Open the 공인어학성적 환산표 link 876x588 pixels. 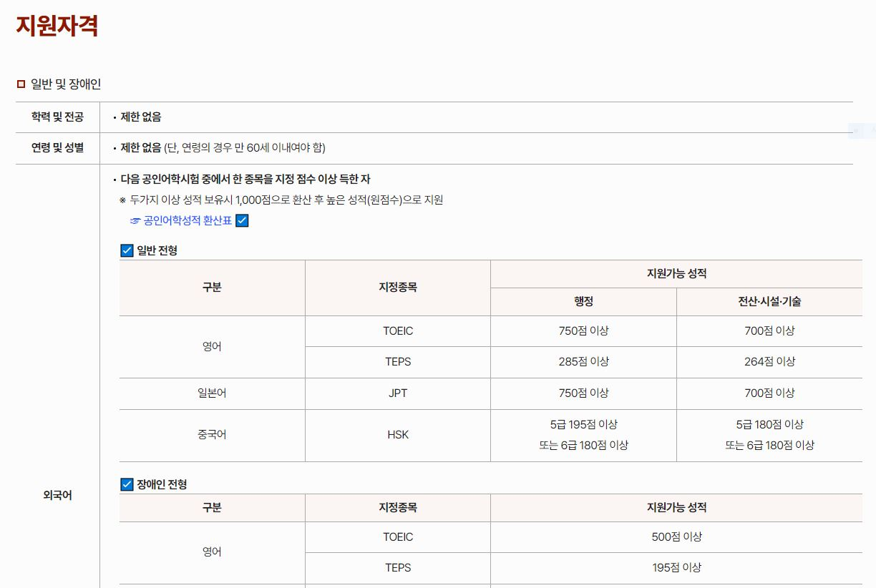188,220
